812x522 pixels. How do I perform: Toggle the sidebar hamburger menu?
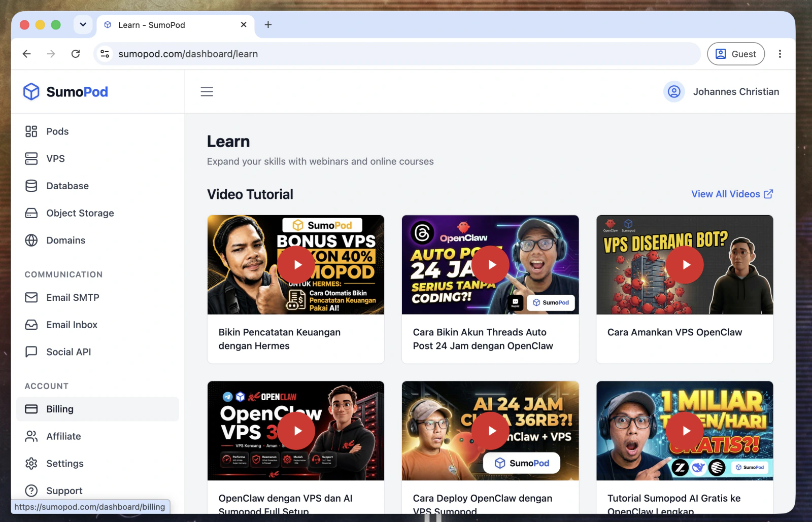(x=207, y=92)
